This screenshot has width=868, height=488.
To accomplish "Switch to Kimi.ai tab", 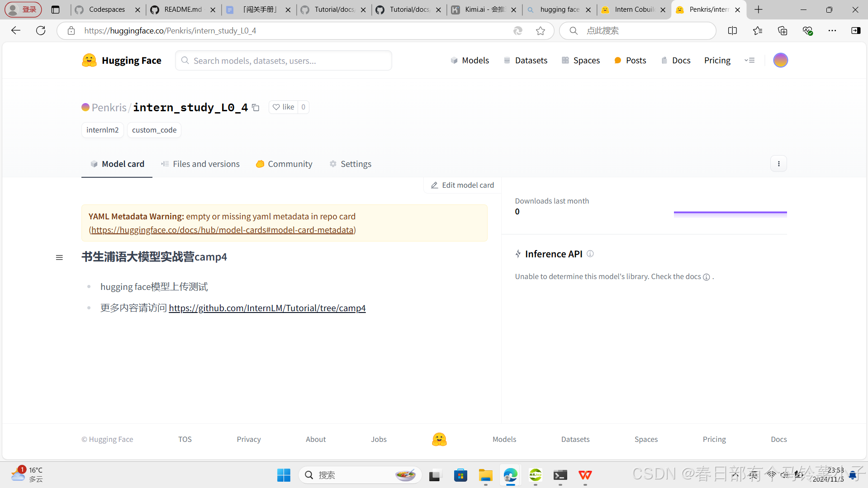I will [x=484, y=9].
